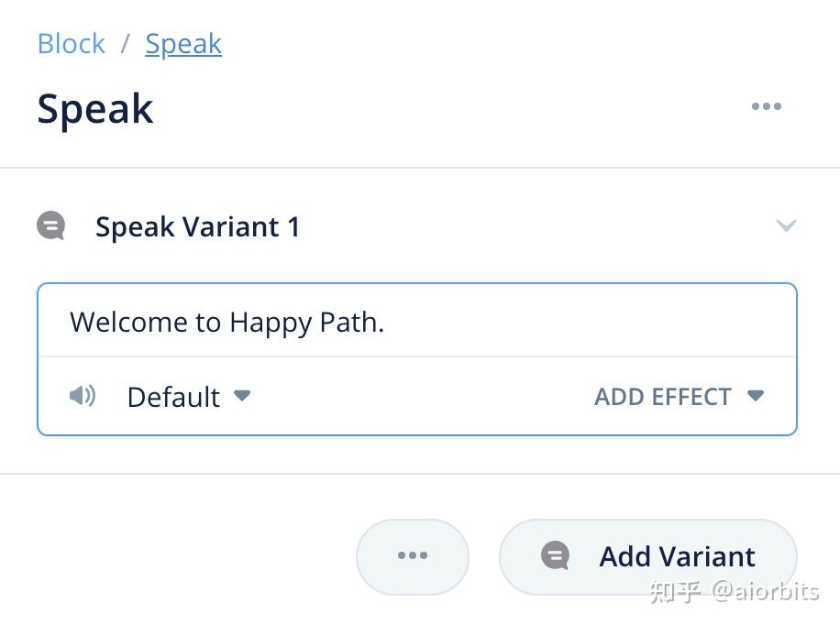
Task: Open the more options menu beside Speak title
Action: [766, 106]
